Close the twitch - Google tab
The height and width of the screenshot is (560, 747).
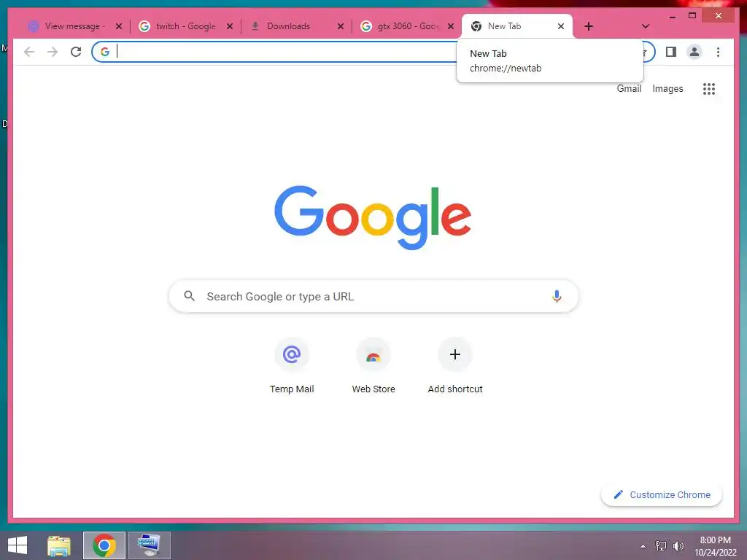click(230, 27)
